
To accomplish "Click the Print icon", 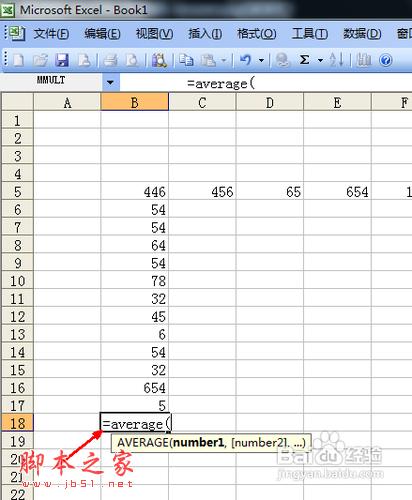I will point(111,60).
